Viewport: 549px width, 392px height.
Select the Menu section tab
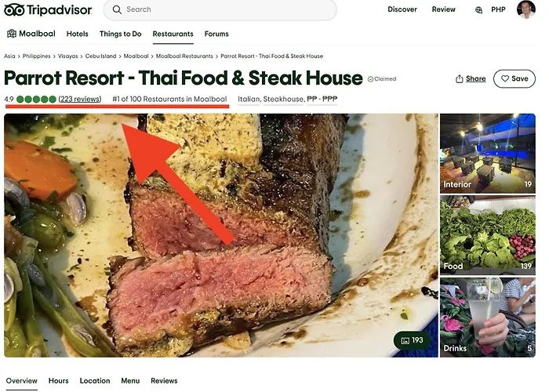tap(130, 380)
